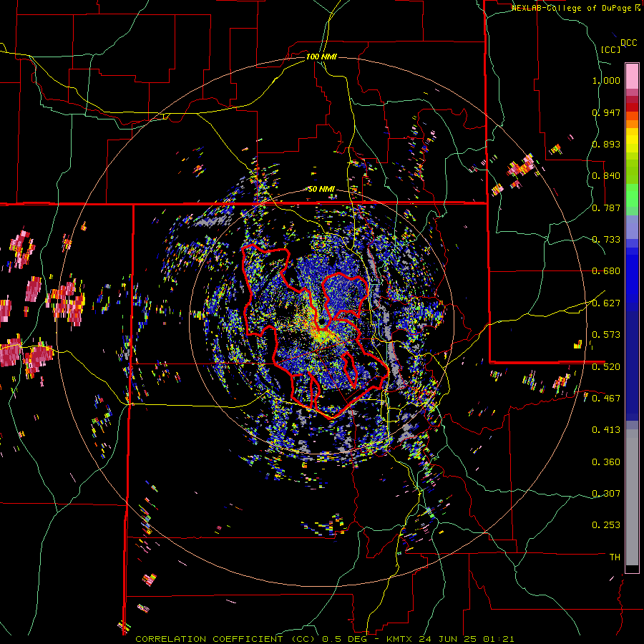Select the 0.787 scale value
The height and width of the screenshot is (644, 644).
point(606,208)
